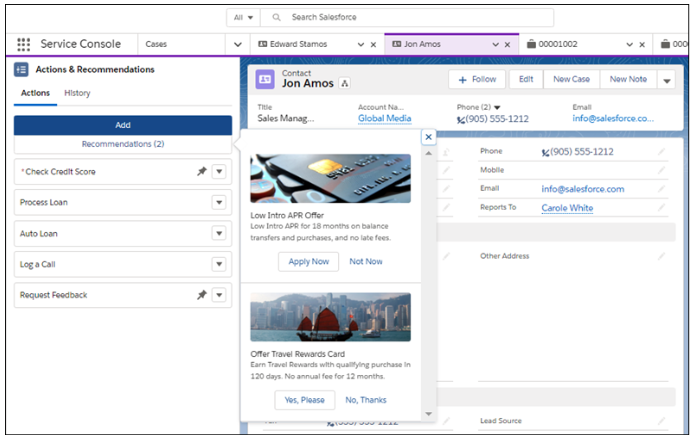Click the truncated email link in header
This screenshot has height=437, width=694.
[x=613, y=119]
